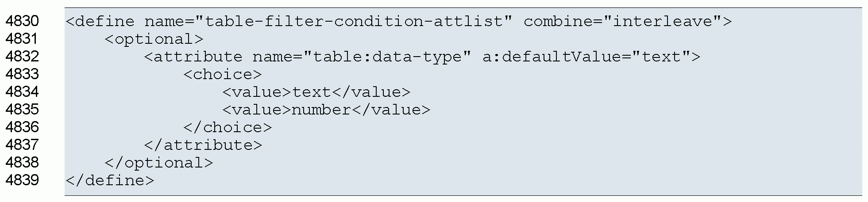Click the closing attribute tag
The image size is (868, 202).
(x=203, y=145)
